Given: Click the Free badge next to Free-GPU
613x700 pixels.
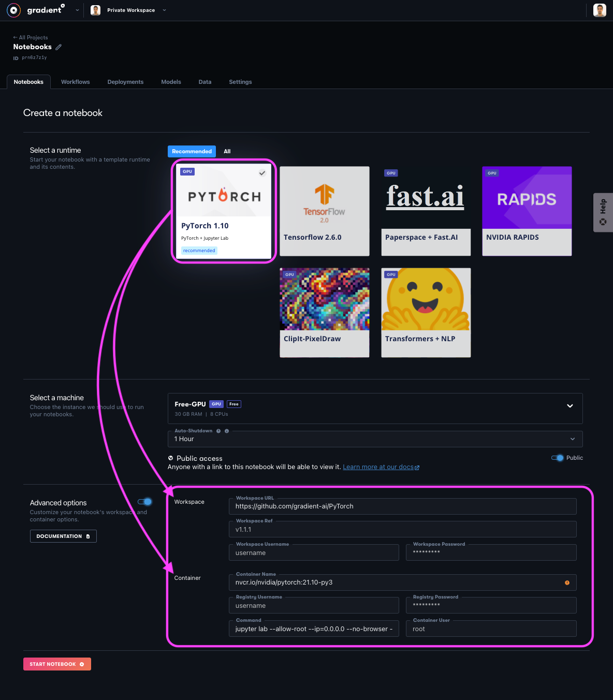Looking at the screenshot, I should pos(234,404).
